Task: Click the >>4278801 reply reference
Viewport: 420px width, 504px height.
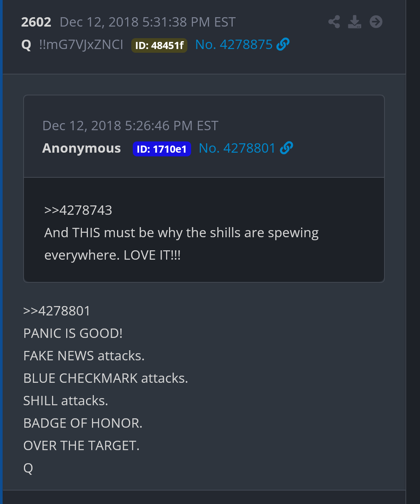Action: (57, 311)
